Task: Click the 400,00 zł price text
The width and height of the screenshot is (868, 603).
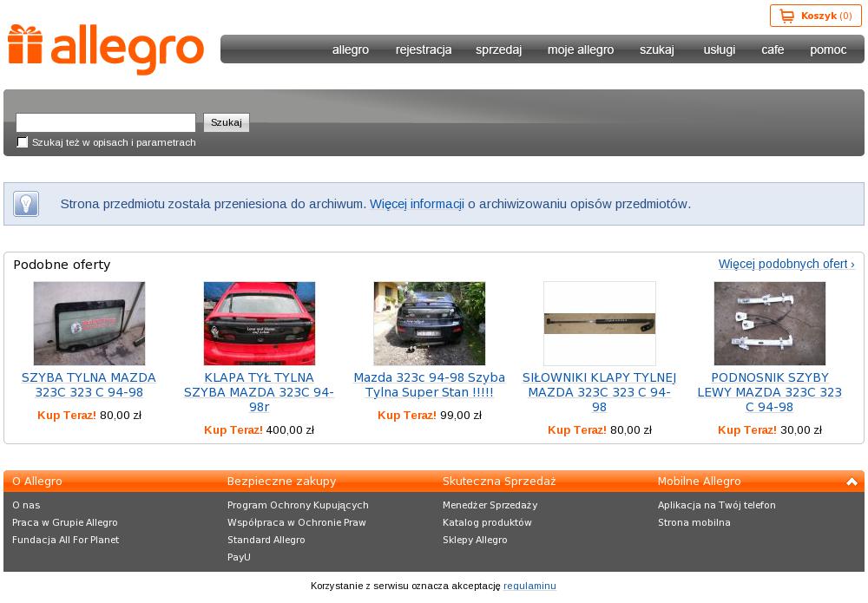Action: click(290, 430)
